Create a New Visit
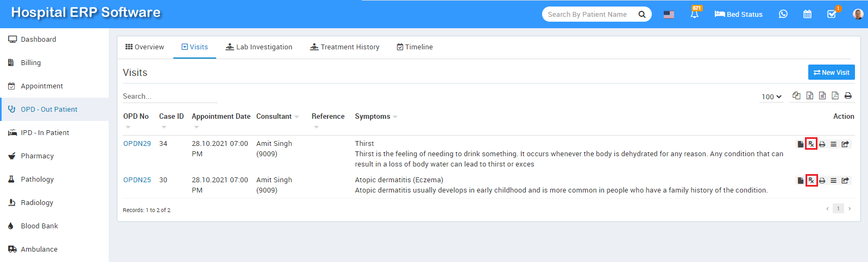This screenshot has width=868, height=262. pyautogui.click(x=831, y=72)
